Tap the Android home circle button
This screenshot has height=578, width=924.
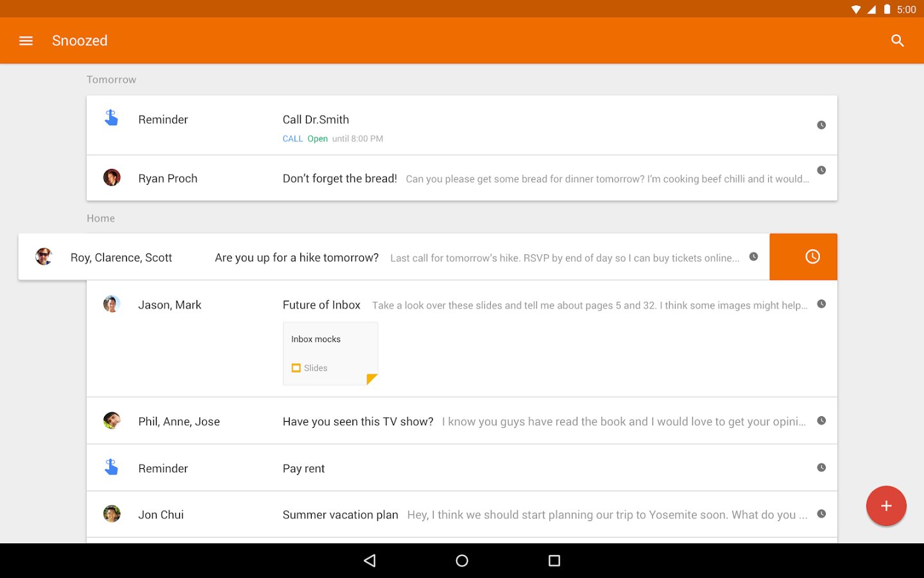(x=462, y=561)
